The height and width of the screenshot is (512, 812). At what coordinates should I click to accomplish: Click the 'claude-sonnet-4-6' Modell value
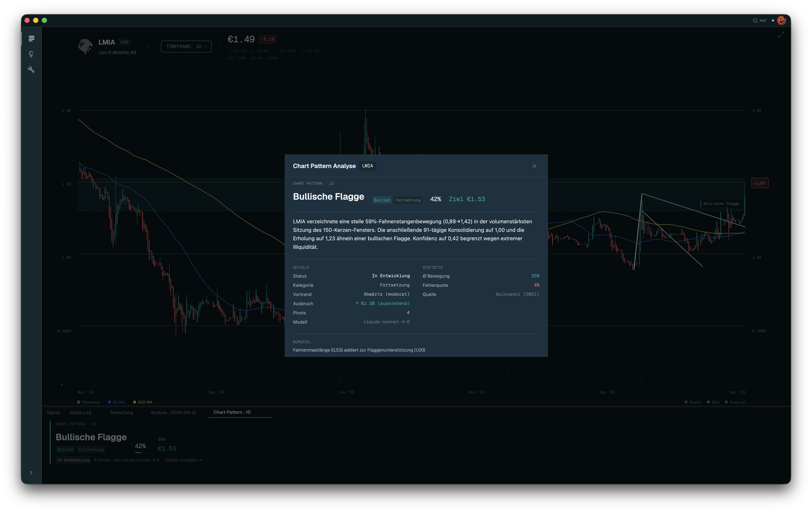[386, 322]
